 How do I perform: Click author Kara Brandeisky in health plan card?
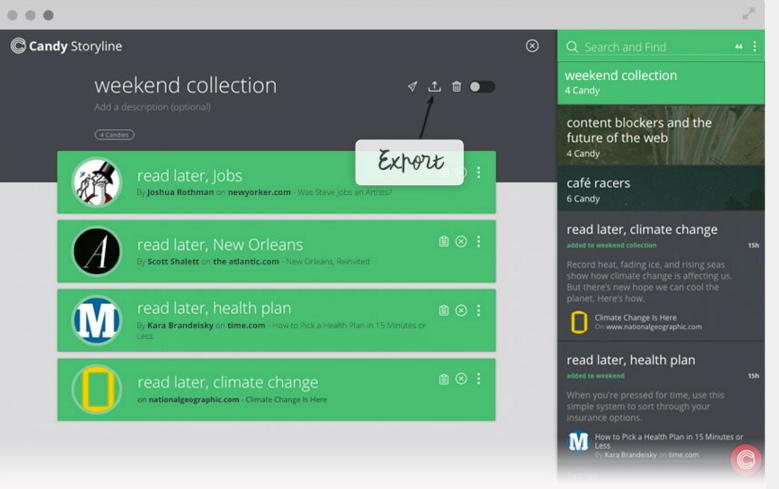click(180, 326)
